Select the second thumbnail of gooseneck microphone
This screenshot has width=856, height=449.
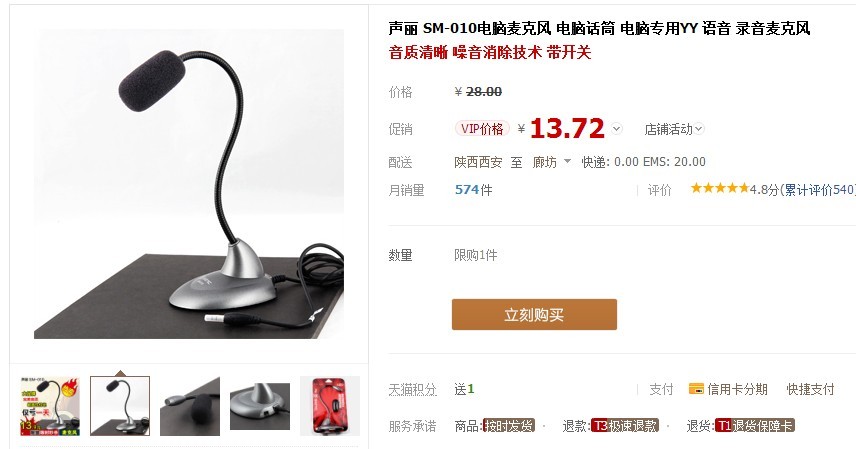click(120, 406)
